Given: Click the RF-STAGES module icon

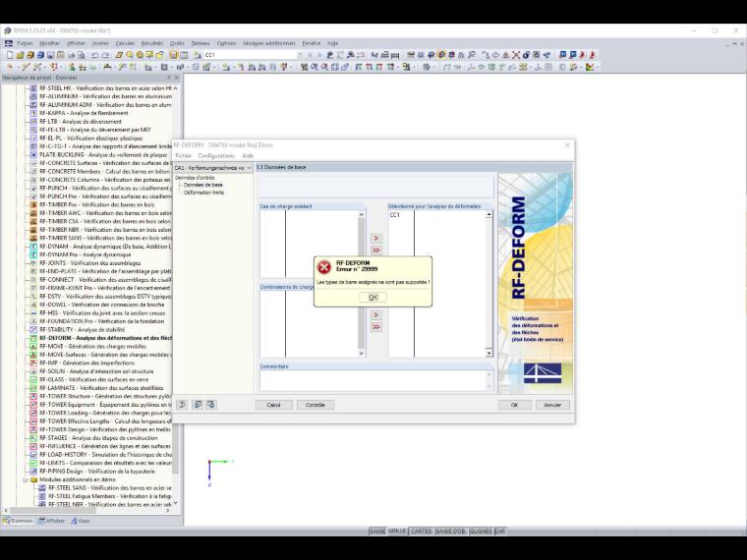Looking at the screenshot, I should (33, 438).
